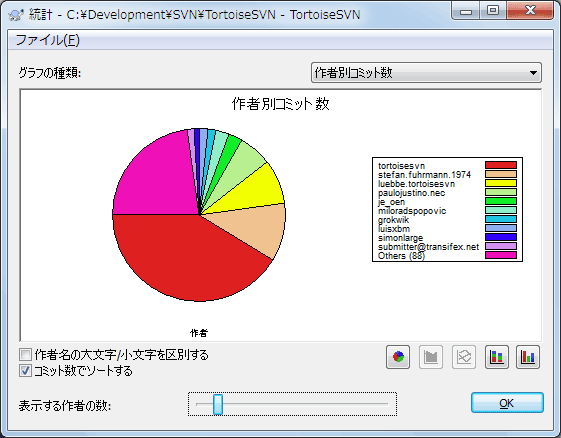Screen dimensions: 561x438
Task: Click the グラフの種類: label
Action: (x=50, y=73)
